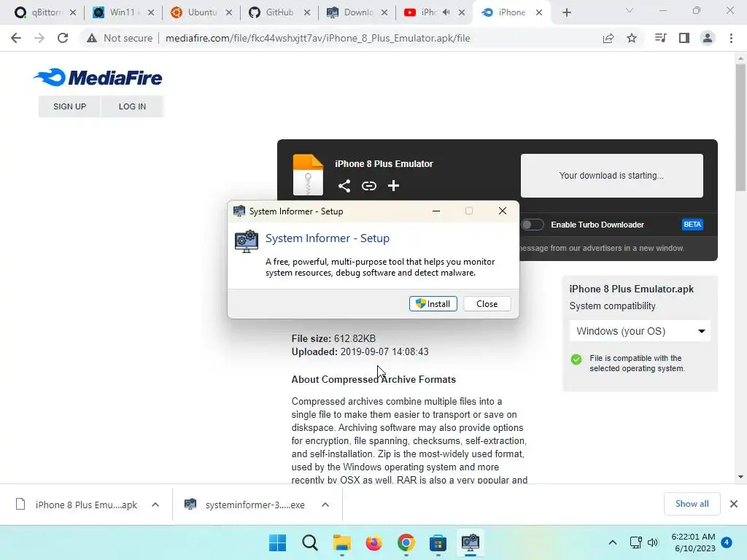This screenshot has height=560, width=747.
Task: Open the media control icon in toolbar
Action: [660, 38]
